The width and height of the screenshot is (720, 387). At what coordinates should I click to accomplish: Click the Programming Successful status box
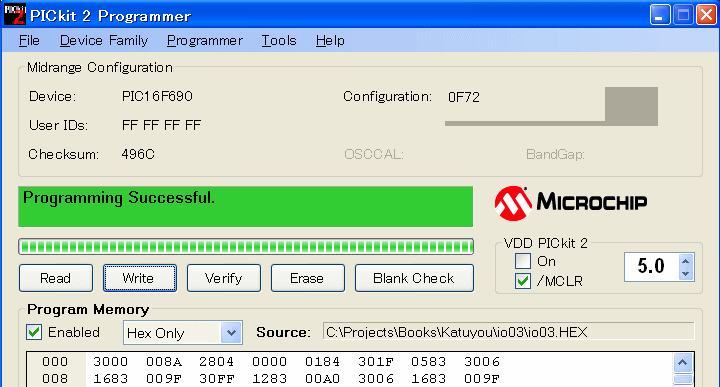246,207
